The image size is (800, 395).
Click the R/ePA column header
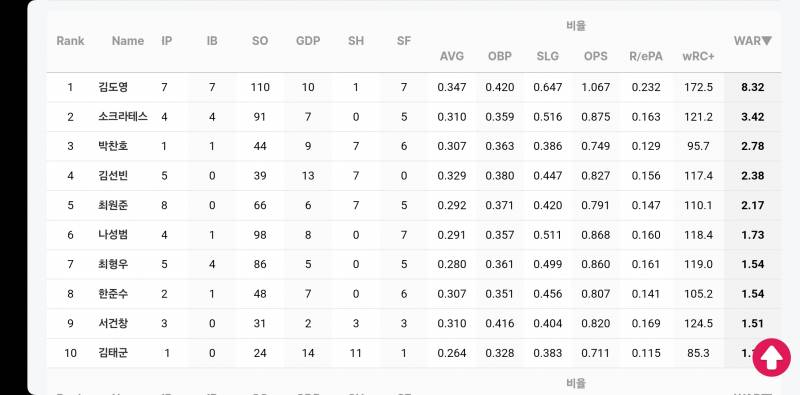pos(646,56)
